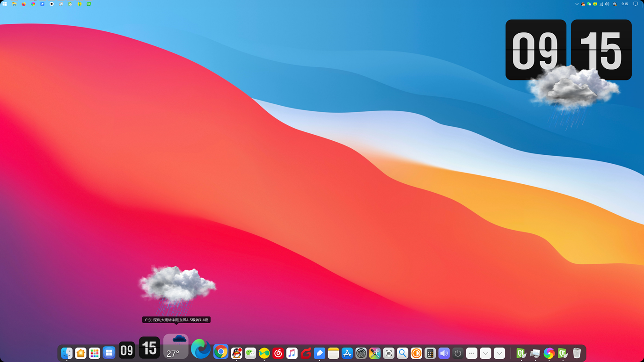644x362 pixels.
Task: Open the blue pen editor icon in the dock
Action: [320, 353]
